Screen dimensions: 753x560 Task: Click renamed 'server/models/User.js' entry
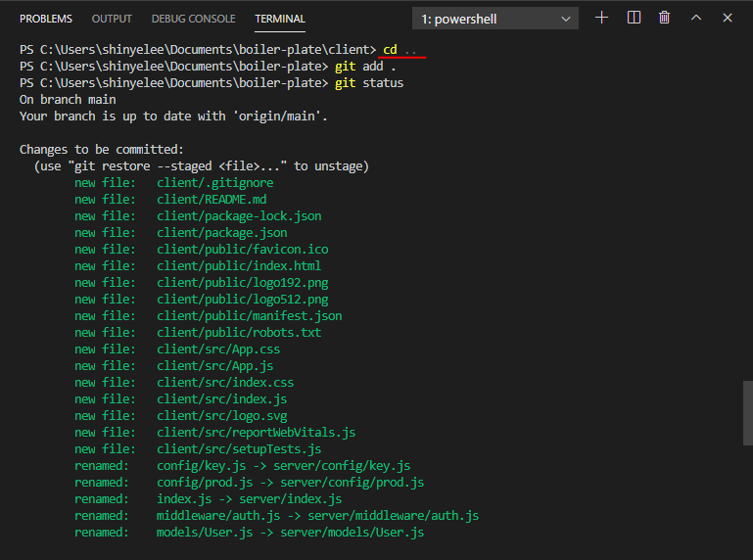[x=291, y=533]
